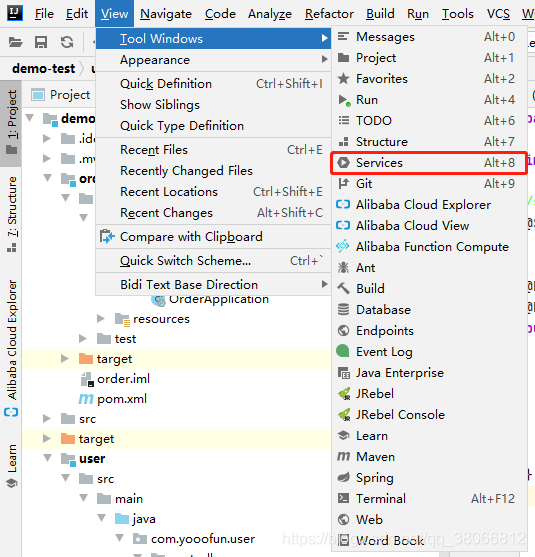Collapse the java source folder
Screen dimensions: 535x557
point(102,518)
